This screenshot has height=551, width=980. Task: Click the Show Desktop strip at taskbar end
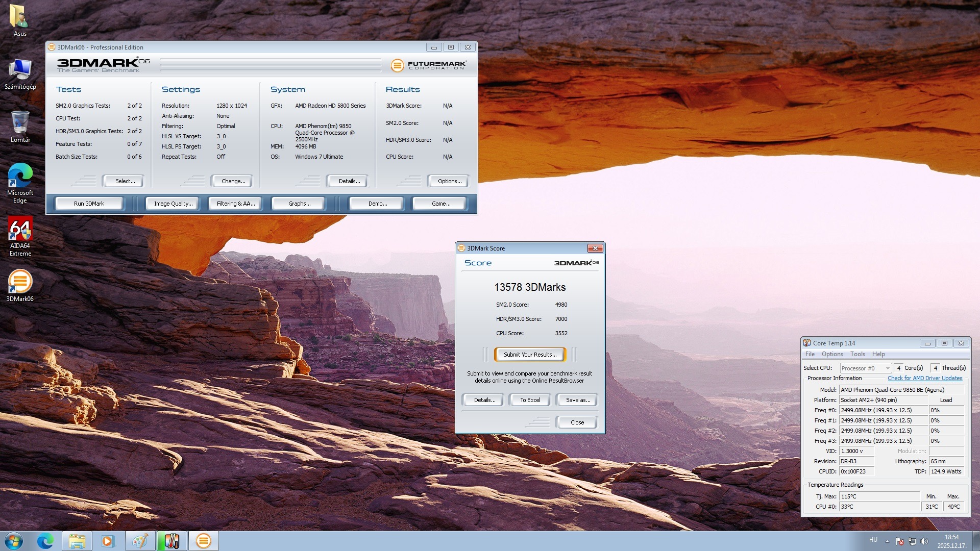coord(976,541)
